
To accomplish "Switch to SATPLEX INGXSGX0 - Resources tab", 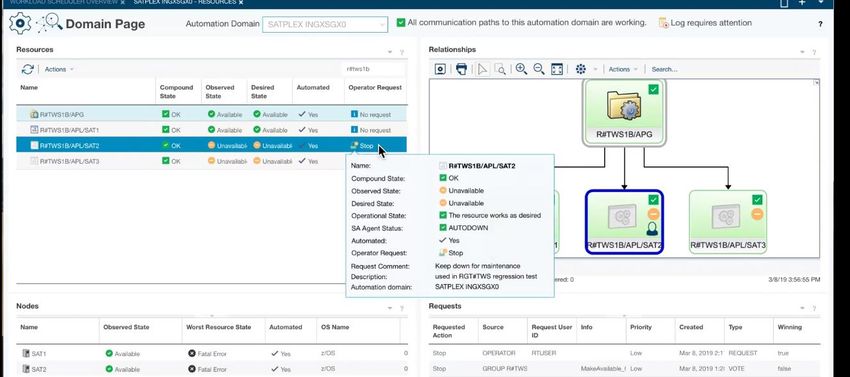I will [x=184, y=2].
